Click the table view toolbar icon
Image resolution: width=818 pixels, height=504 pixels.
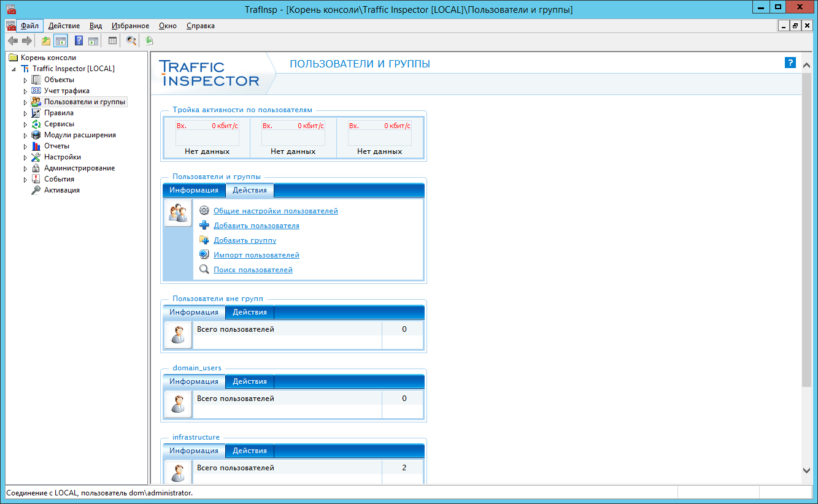click(x=112, y=41)
